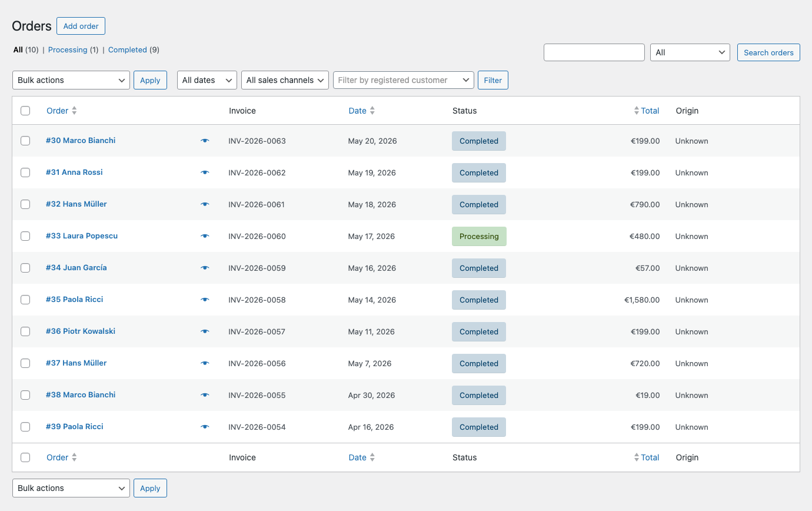Filter orders by Completed status
Viewport: 812px width, 511px height.
coord(128,50)
